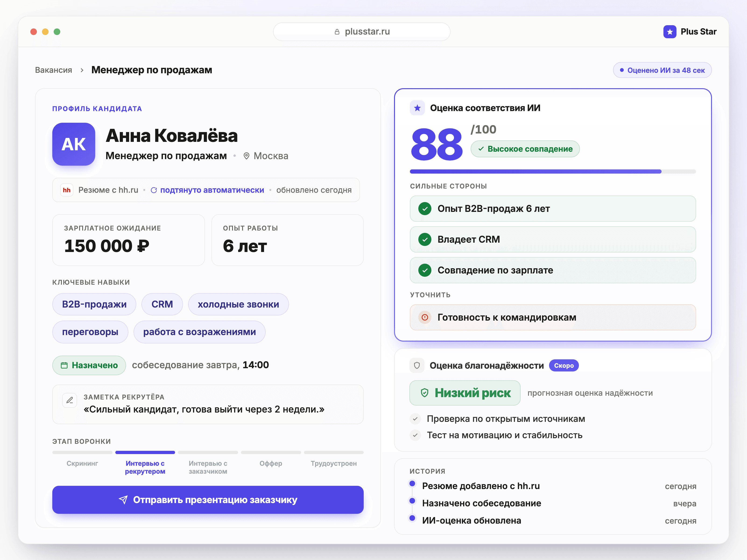The width and height of the screenshot is (747, 560).
Task: Click the shield-check icon in Низкий риск
Action: click(x=424, y=393)
